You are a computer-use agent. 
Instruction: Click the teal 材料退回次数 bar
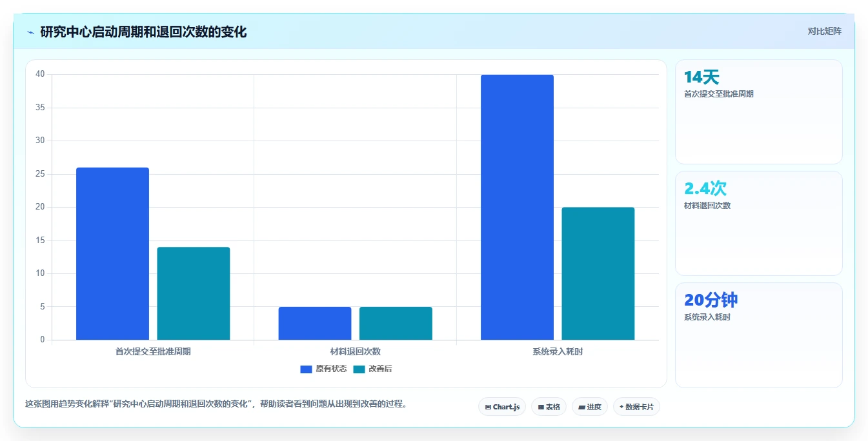396,323
